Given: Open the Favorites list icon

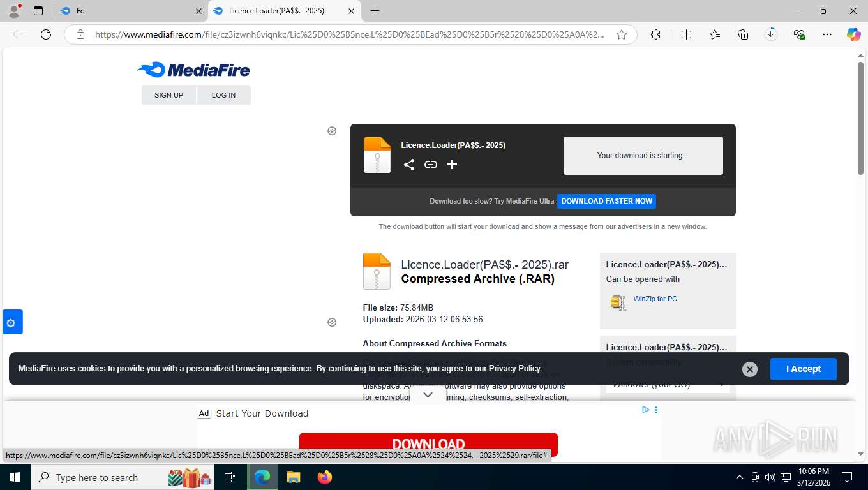Looking at the screenshot, I should pos(715,34).
